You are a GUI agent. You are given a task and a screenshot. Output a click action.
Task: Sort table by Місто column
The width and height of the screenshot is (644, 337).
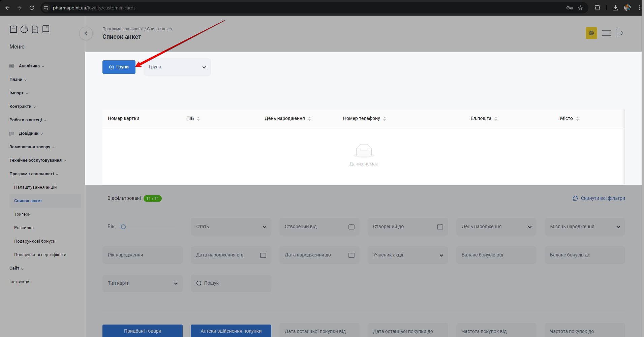pyautogui.click(x=577, y=119)
